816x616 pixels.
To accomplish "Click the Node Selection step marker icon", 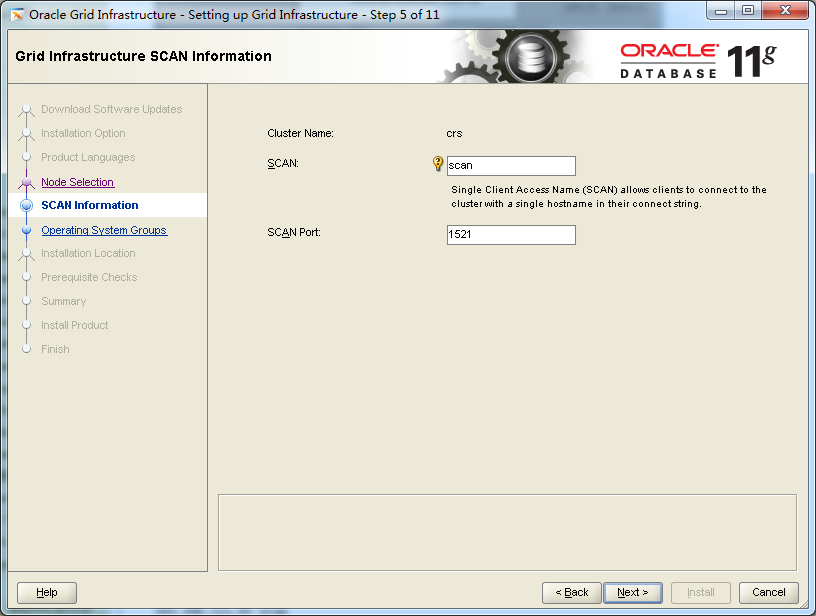I will coord(27,182).
